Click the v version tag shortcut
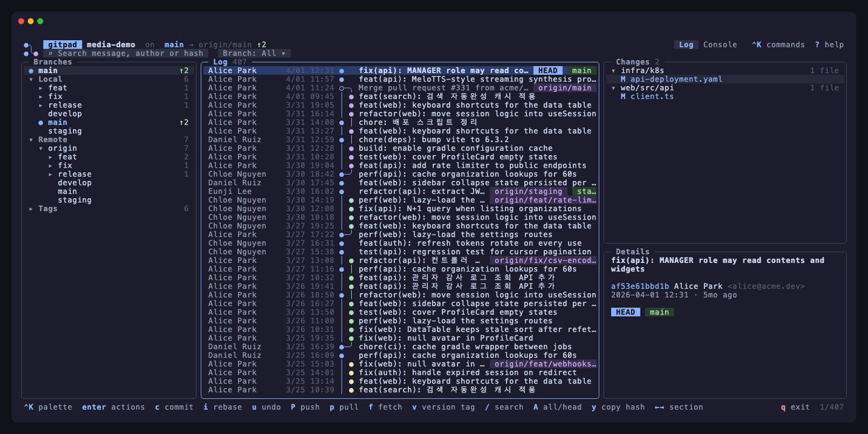Viewport: 868px width, 434px height. tap(444, 407)
